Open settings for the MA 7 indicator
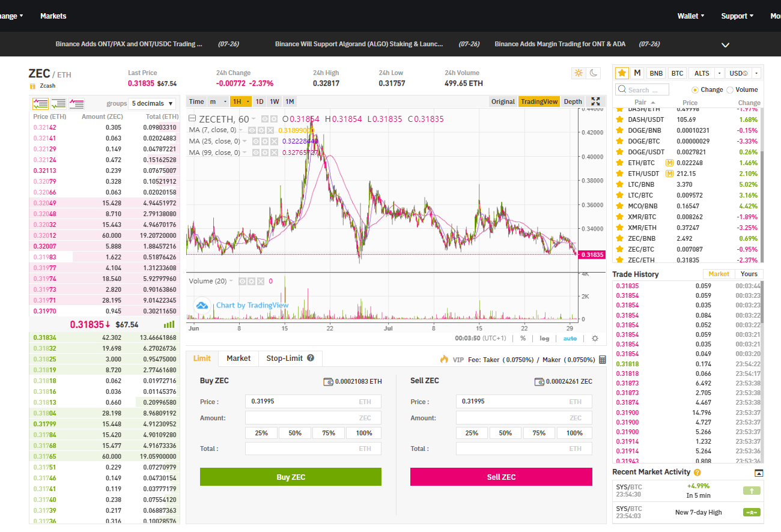781x532 pixels. (x=261, y=130)
